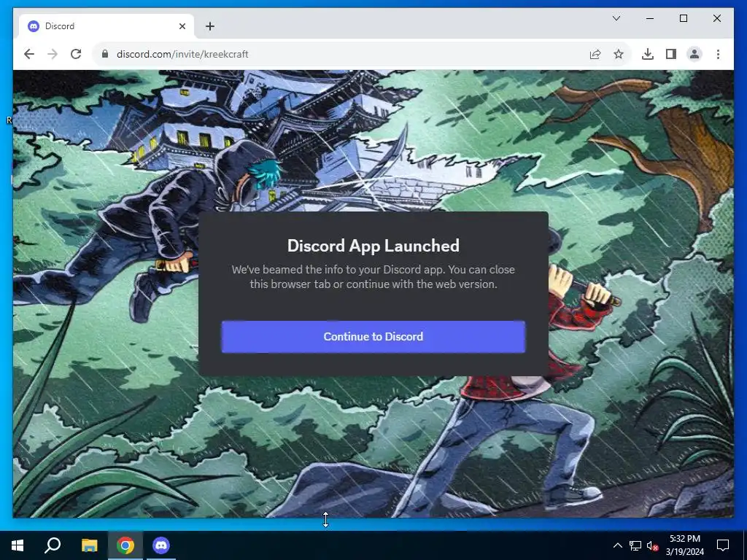The height and width of the screenshot is (560, 747).
Task: Show hidden system tray icons
Action: point(617,545)
